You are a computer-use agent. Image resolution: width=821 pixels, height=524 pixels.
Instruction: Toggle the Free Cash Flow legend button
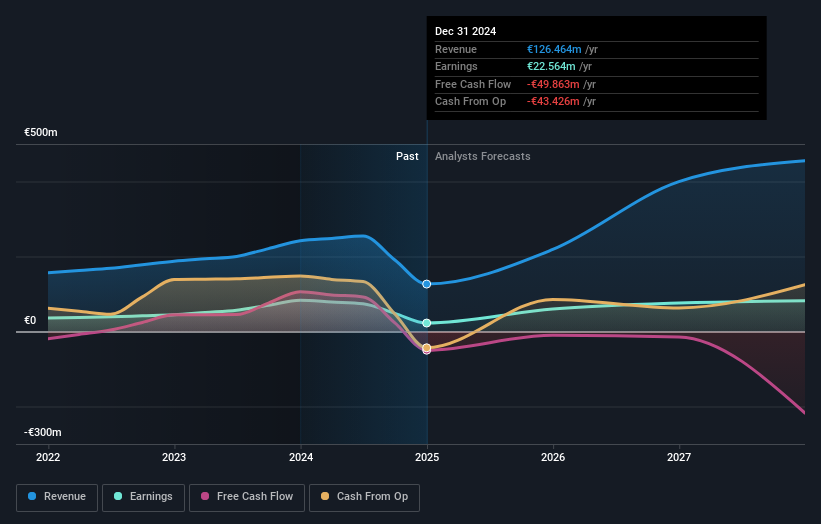[x=247, y=497]
